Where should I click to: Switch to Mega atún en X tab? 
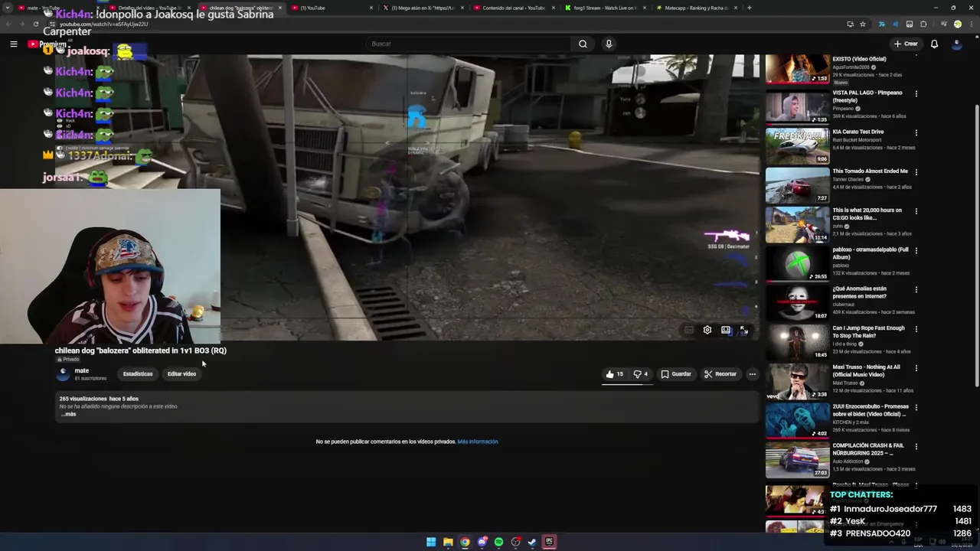(x=421, y=8)
